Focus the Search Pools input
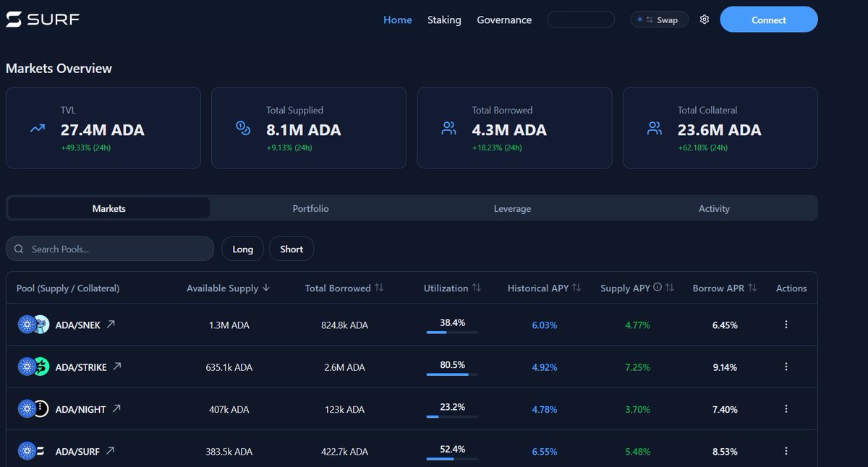 click(x=110, y=249)
